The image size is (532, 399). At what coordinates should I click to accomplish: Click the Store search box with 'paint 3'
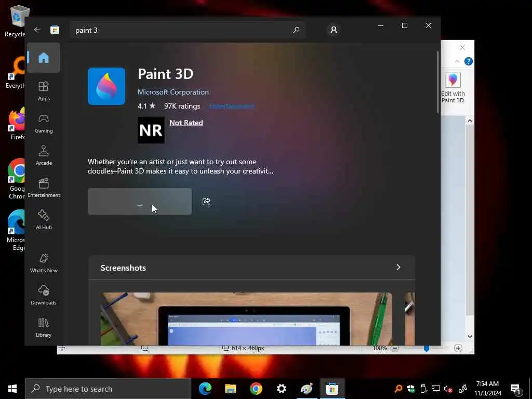click(x=187, y=30)
